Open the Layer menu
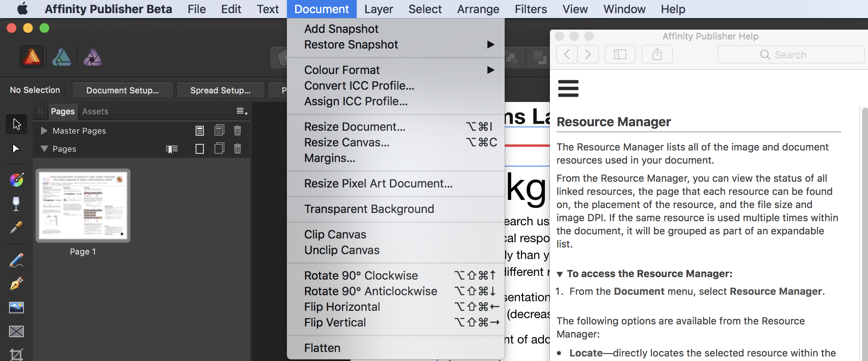Screen dimensions: 868x361 click(x=379, y=9)
